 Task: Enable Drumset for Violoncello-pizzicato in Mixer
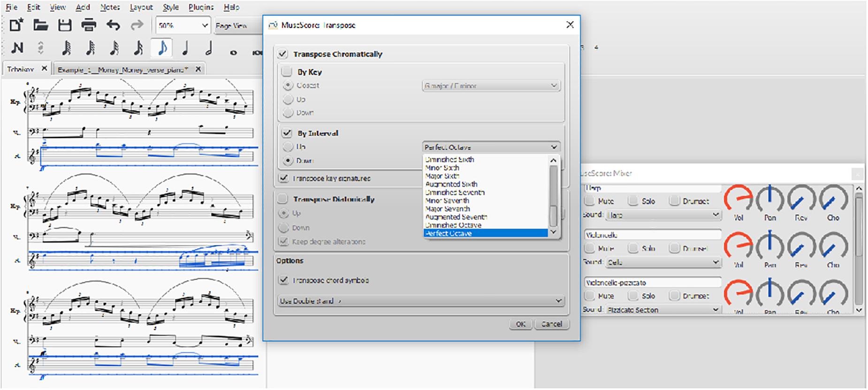tap(674, 296)
